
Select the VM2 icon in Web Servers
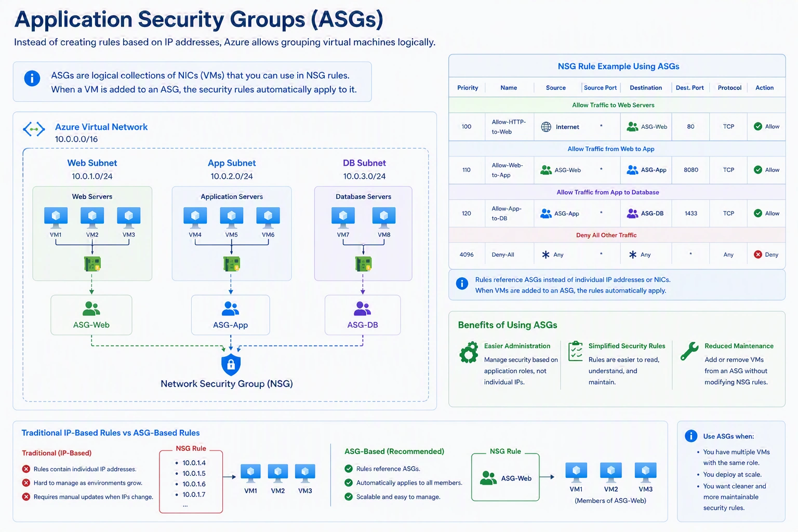click(x=92, y=218)
